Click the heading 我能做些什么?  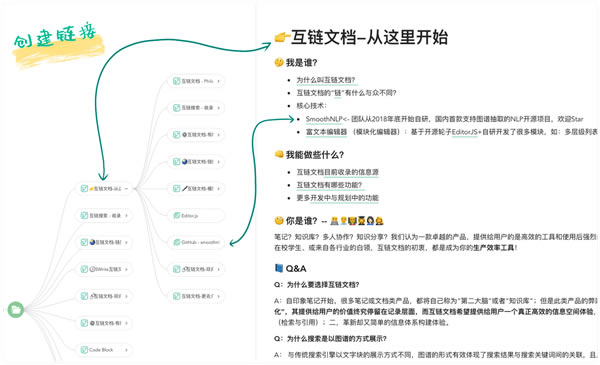(315, 155)
